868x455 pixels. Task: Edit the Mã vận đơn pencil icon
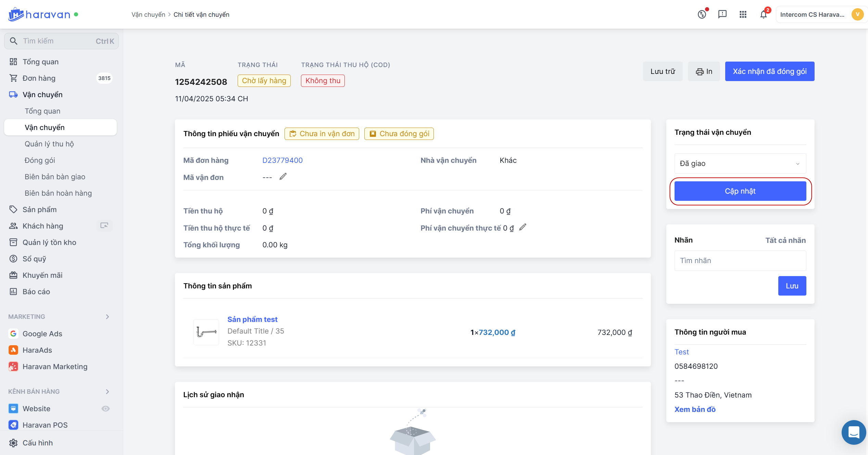coord(283,177)
